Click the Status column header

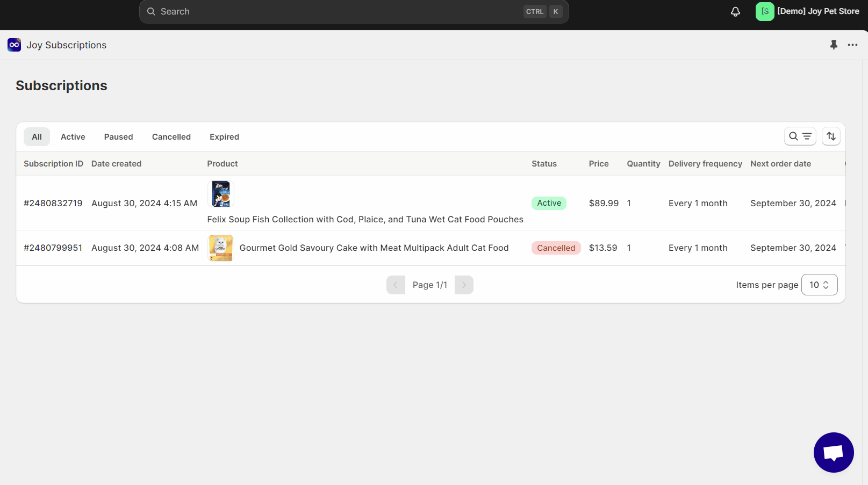click(x=544, y=164)
